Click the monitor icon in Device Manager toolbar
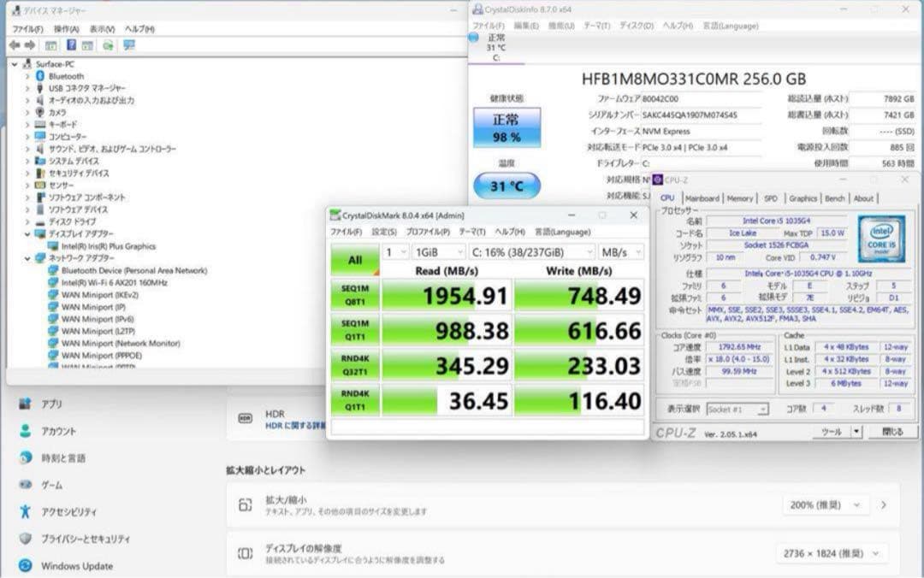This screenshot has height=578, width=924. click(128, 45)
